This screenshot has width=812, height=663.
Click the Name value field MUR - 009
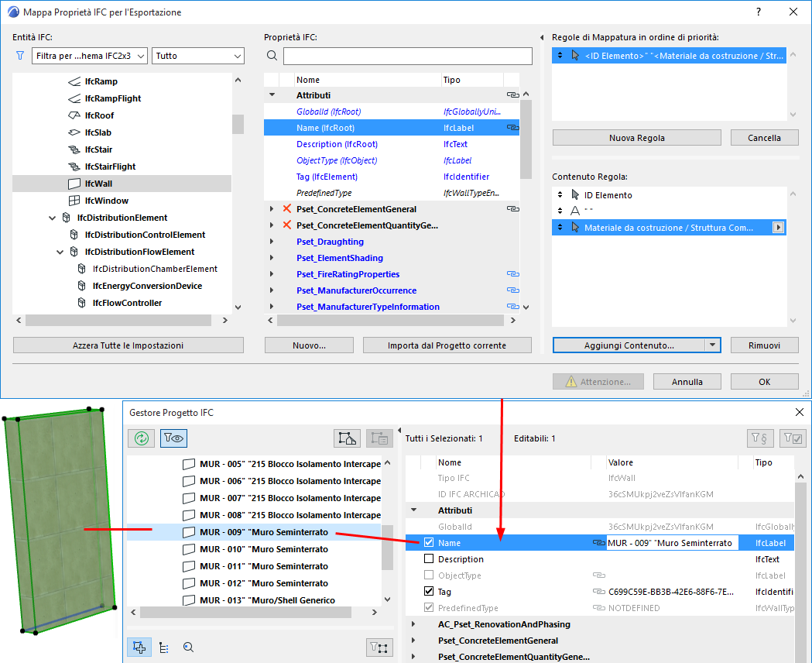(x=672, y=543)
